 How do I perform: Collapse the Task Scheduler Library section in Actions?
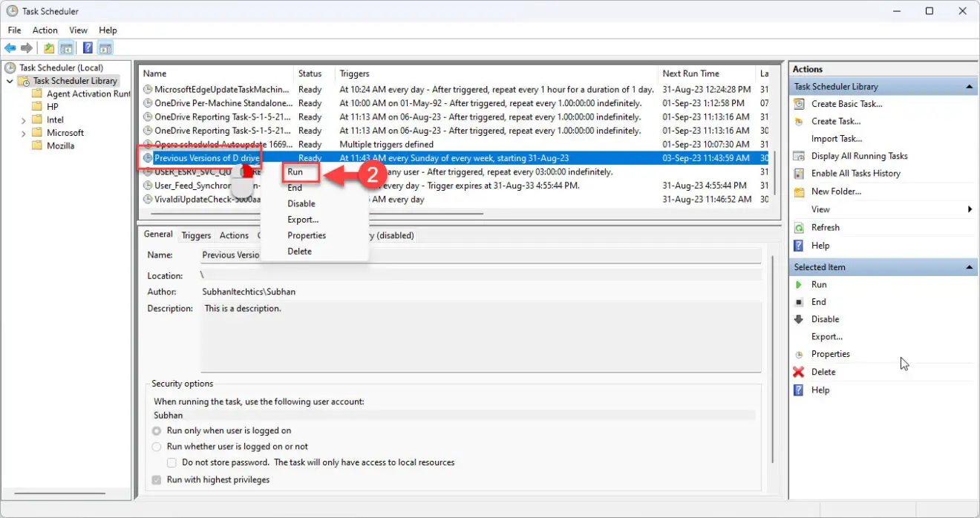969,86
